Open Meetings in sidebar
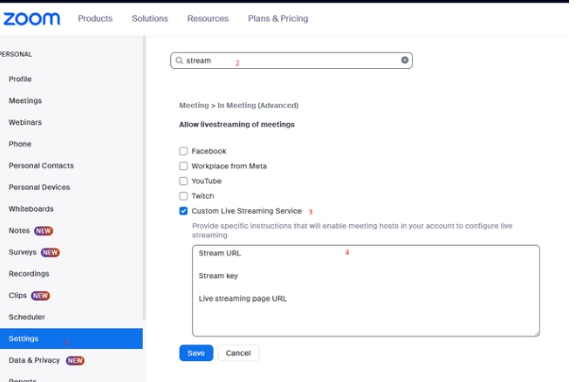588x382 pixels. point(26,101)
